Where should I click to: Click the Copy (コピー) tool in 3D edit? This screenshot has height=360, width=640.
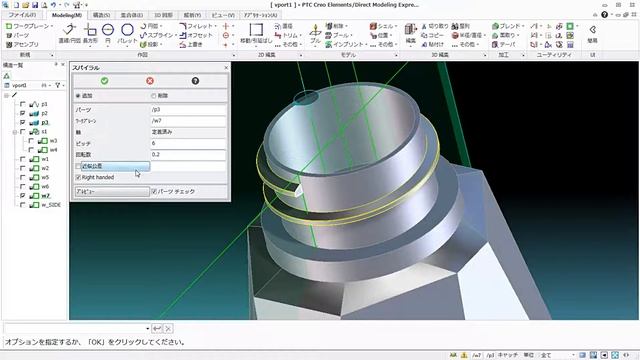click(432, 35)
